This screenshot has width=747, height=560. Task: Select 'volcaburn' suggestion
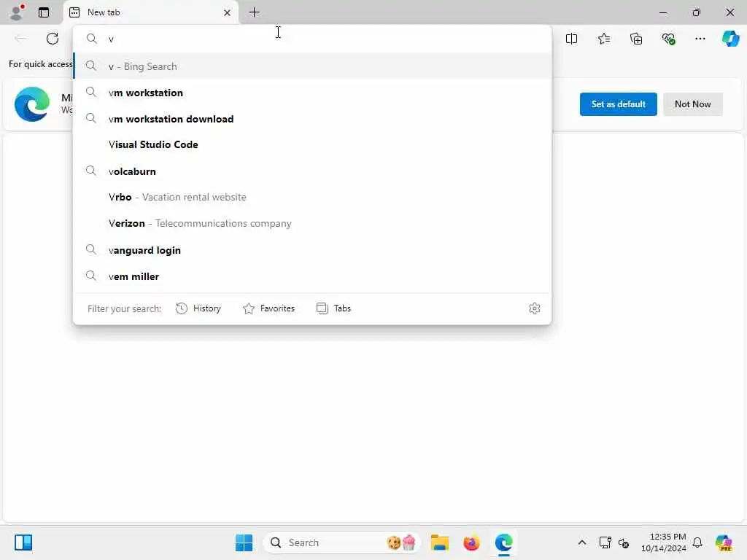pyautogui.click(x=312, y=171)
